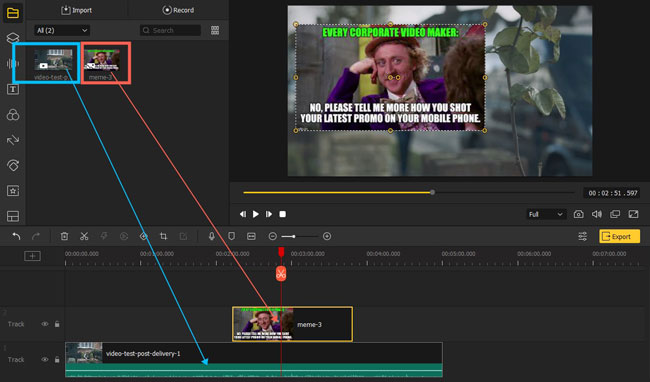Select the Crop tool in timeline toolbar
Screen dimensions: 650x382
[163, 236]
